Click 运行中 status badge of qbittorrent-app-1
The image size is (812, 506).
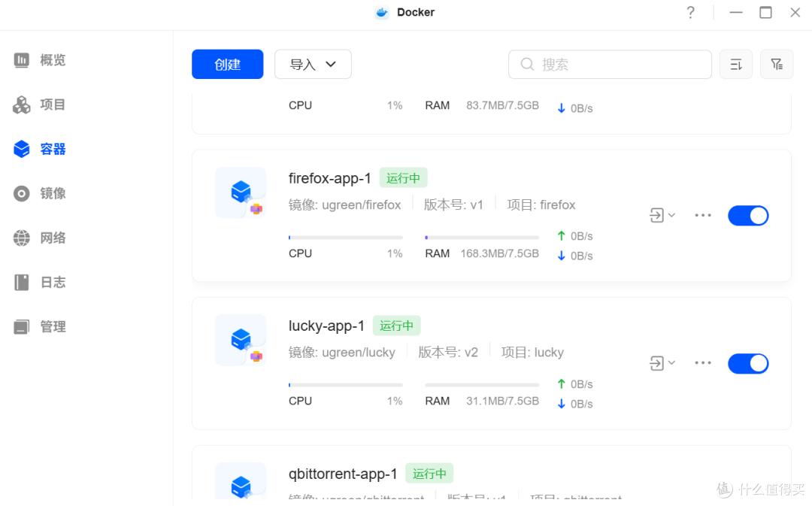pyautogui.click(x=429, y=474)
